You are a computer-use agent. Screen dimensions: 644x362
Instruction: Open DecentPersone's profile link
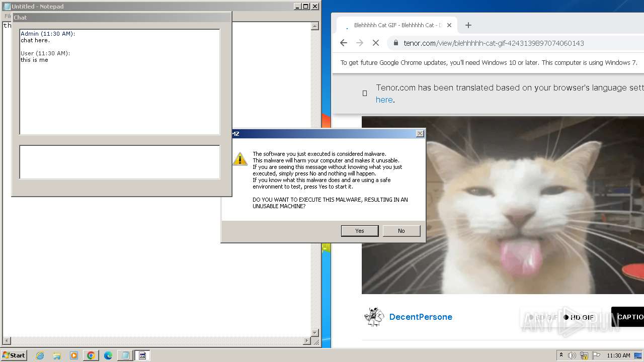pos(421,317)
